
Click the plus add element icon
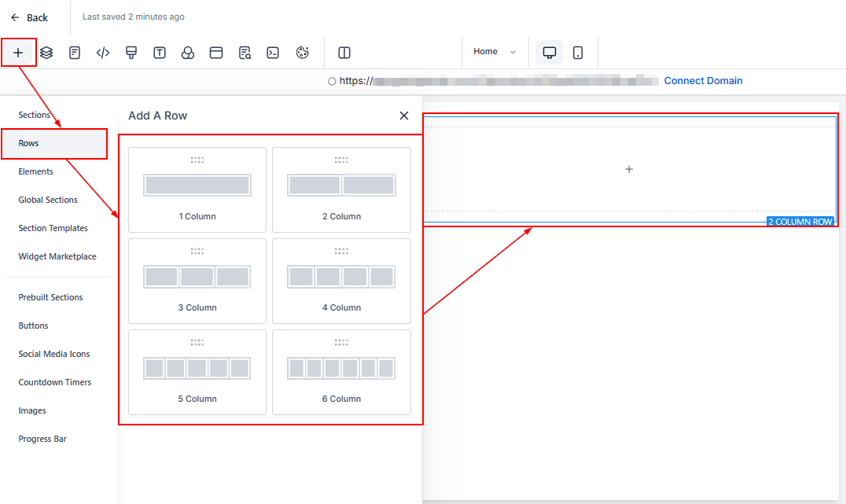(x=18, y=53)
